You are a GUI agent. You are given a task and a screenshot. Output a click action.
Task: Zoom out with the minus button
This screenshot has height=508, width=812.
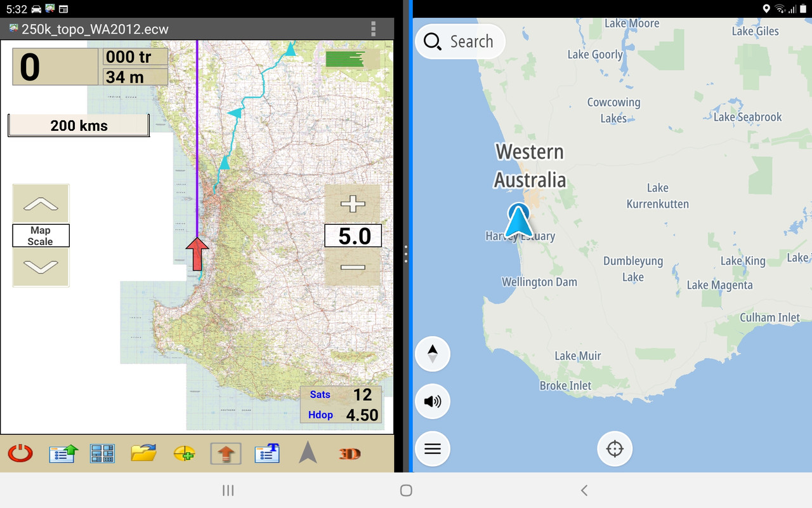coord(353,267)
